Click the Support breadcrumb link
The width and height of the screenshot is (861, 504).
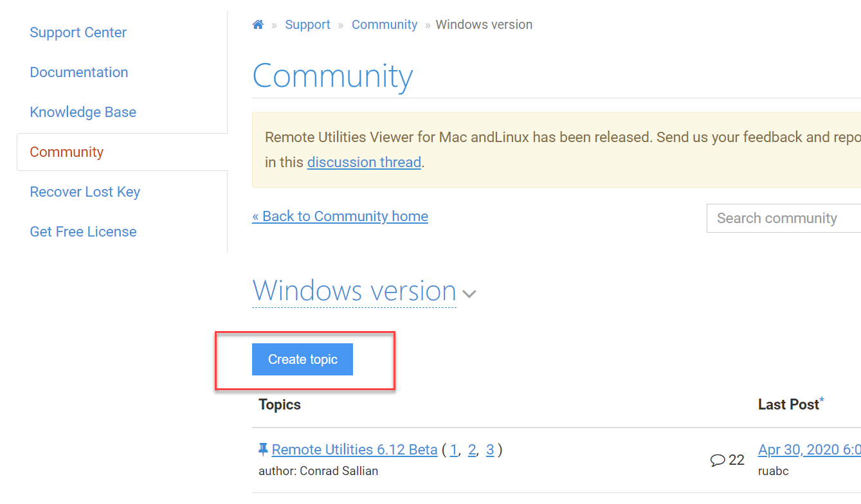coord(307,24)
